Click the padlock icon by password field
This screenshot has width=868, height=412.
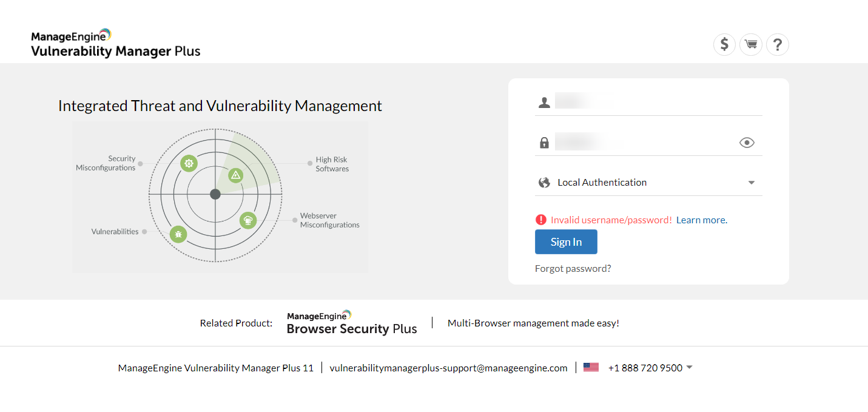tap(544, 143)
